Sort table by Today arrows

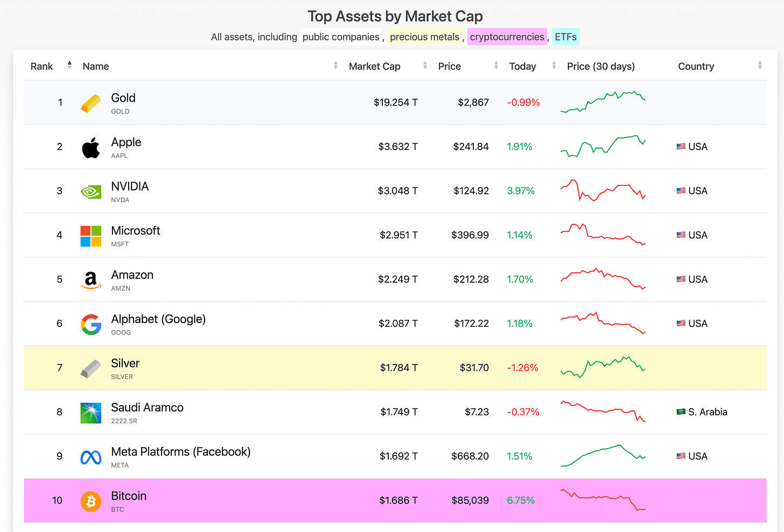(x=554, y=65)
